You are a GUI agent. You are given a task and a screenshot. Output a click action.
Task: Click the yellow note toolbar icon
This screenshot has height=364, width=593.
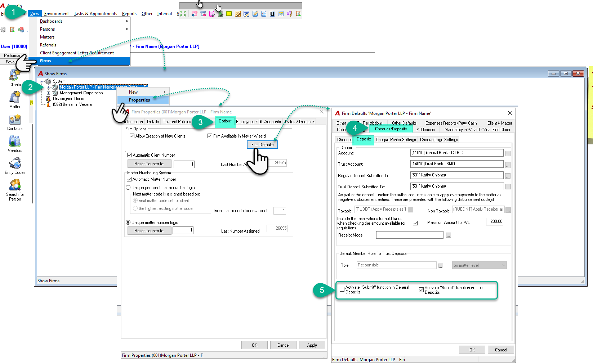tap(229, 14)
